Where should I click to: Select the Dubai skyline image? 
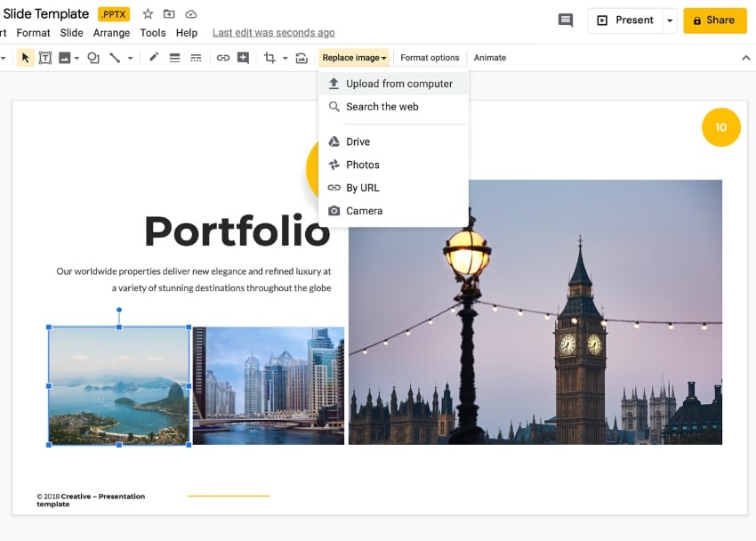pos(269,385)
